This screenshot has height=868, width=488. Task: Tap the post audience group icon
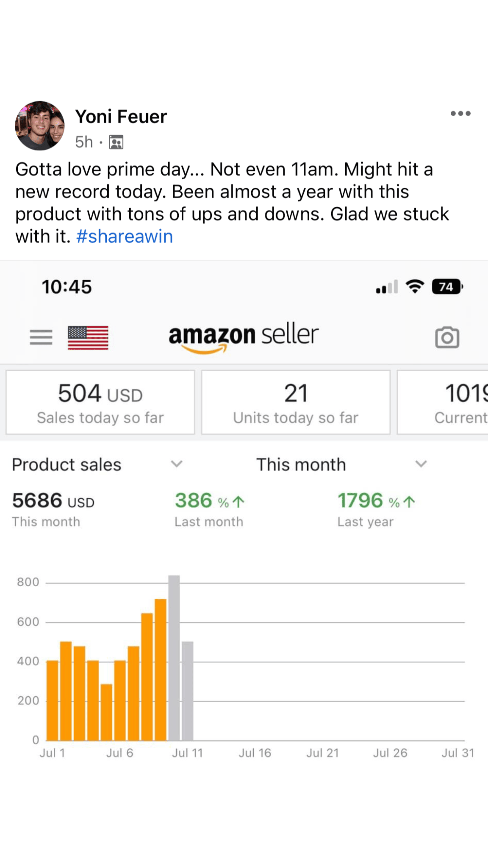[x=116, y=142]
